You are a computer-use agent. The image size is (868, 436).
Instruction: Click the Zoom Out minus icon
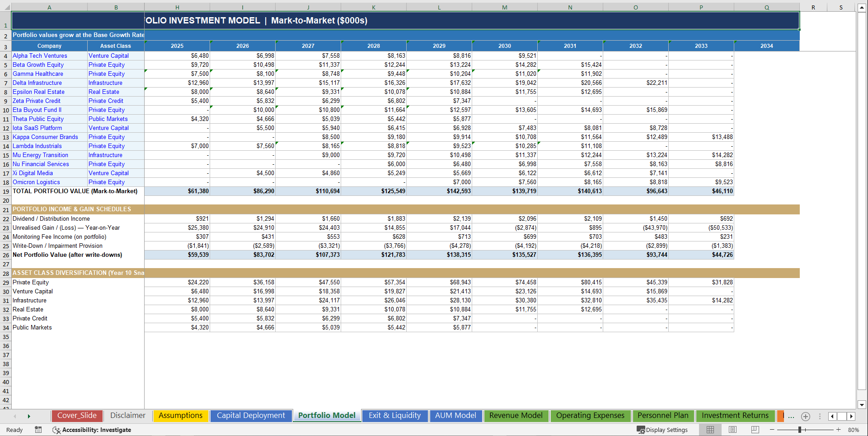coord(772,430)
